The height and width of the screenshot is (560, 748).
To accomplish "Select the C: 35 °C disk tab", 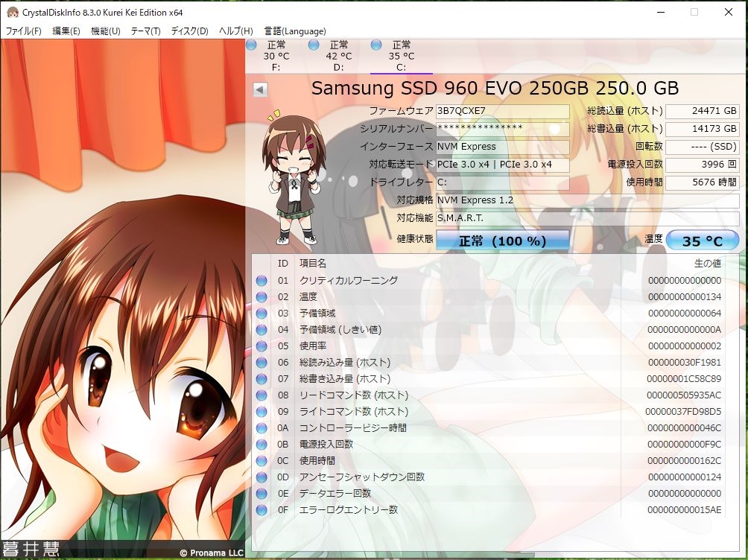I will pos(401,57).
